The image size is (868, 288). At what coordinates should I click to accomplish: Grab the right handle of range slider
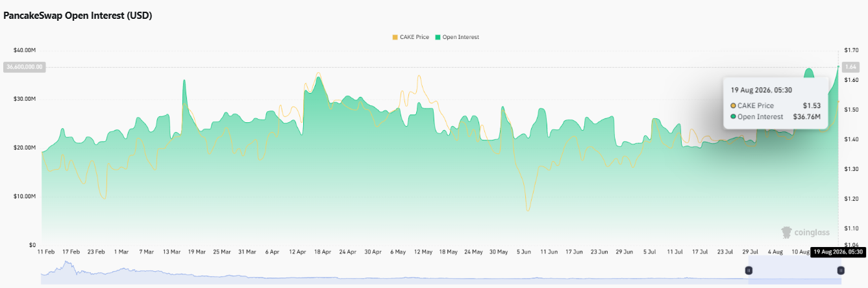click(x=841, y=270)
